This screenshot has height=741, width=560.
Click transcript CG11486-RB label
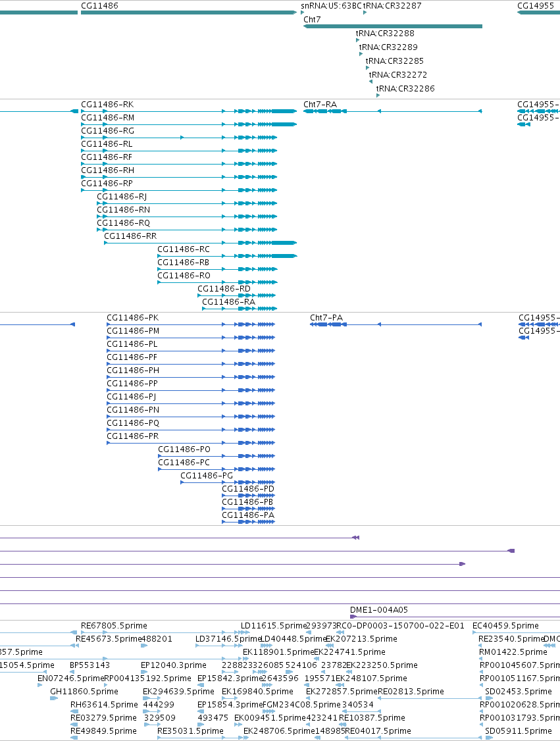click(x=184, y=263)
